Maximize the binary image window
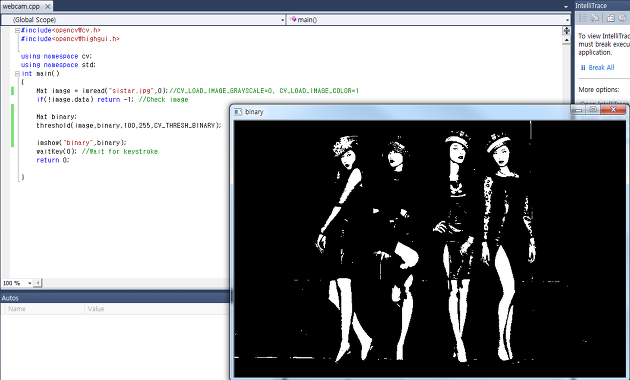The width and height of the screenshot is (630, 380). click(593, 110)
